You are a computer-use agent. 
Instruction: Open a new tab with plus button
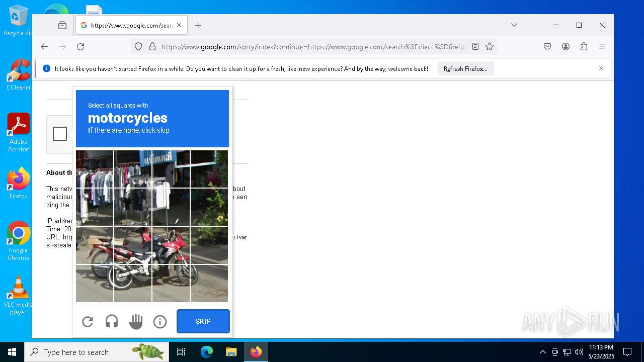[x=198, y=25]
